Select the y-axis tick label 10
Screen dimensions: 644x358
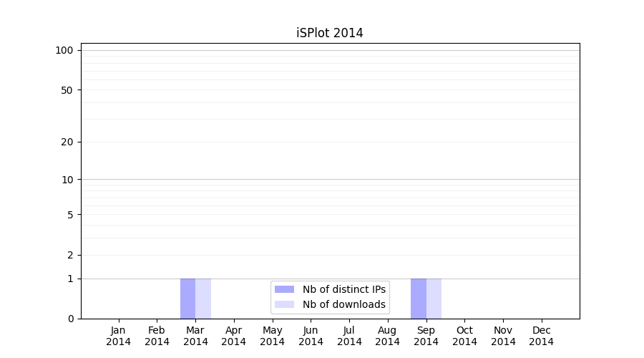(x=67, y=180)
